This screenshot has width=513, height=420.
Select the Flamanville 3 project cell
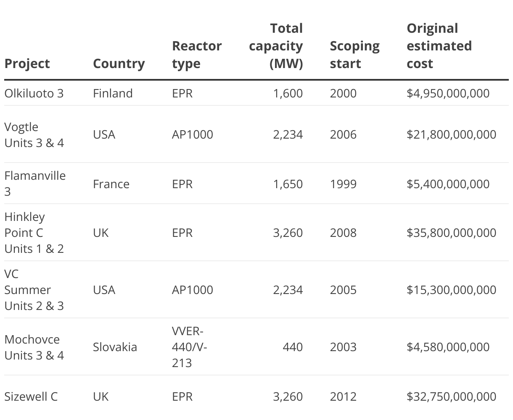click(35, 184)
